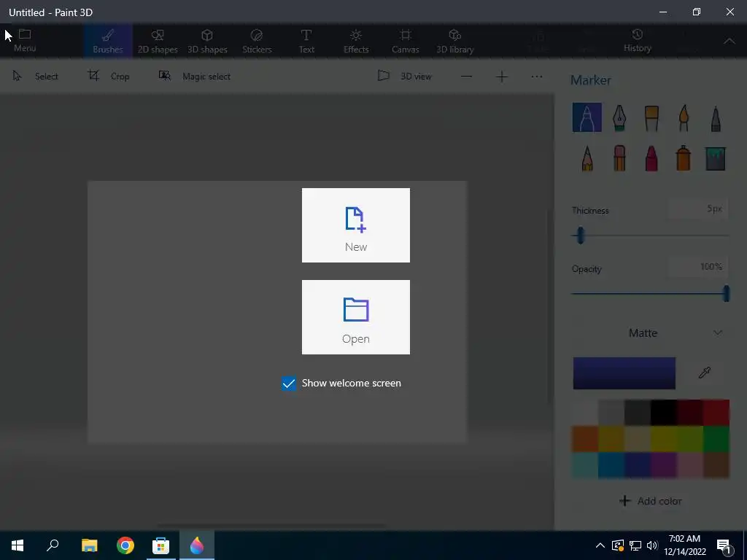
Task: Choose the Crop tool
Action: (109, 76)
